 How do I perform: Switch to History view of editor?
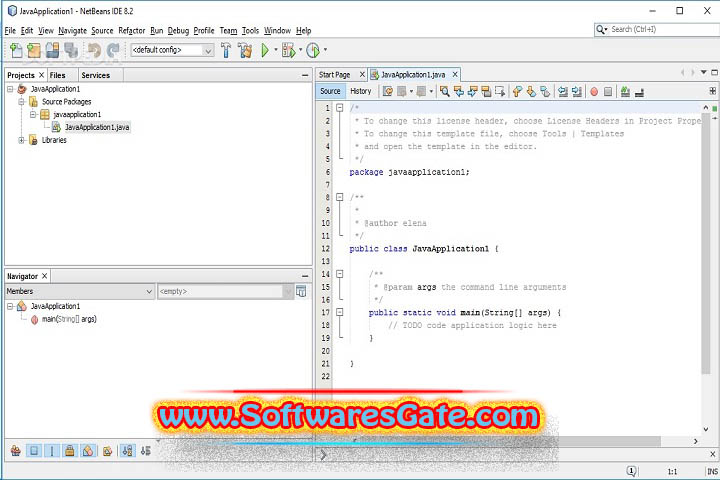tap(360, 91)
